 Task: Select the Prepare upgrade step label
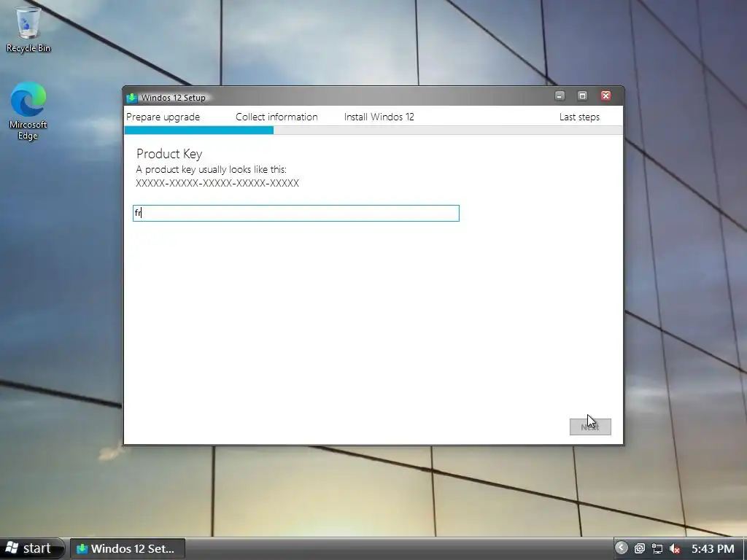pos(163,117)
